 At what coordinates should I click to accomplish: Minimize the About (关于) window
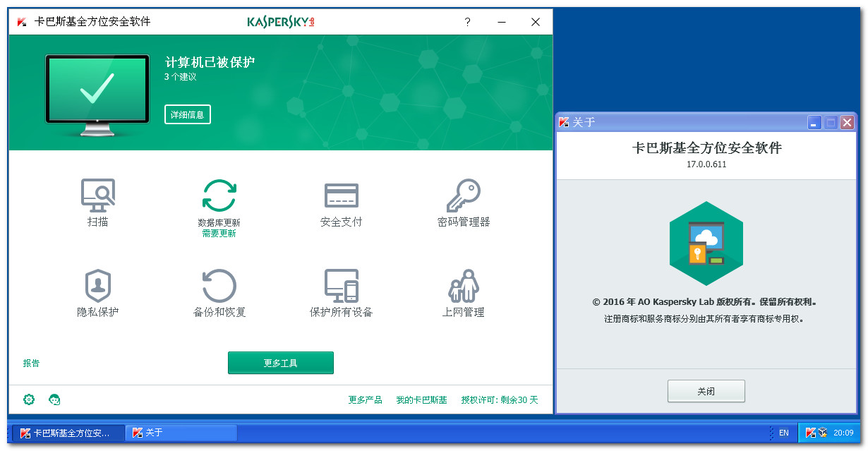[x=814, y=123]
